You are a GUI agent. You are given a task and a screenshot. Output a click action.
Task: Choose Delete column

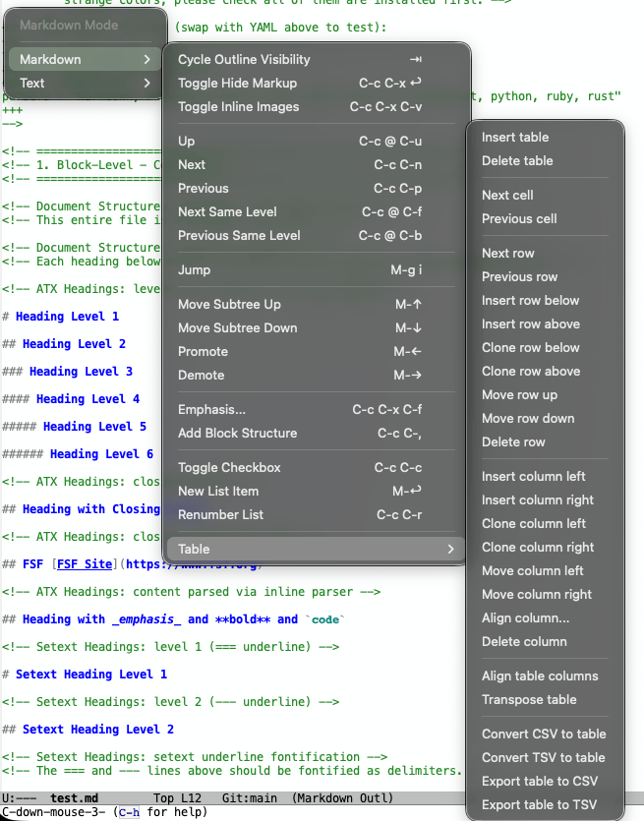(545, 641)
